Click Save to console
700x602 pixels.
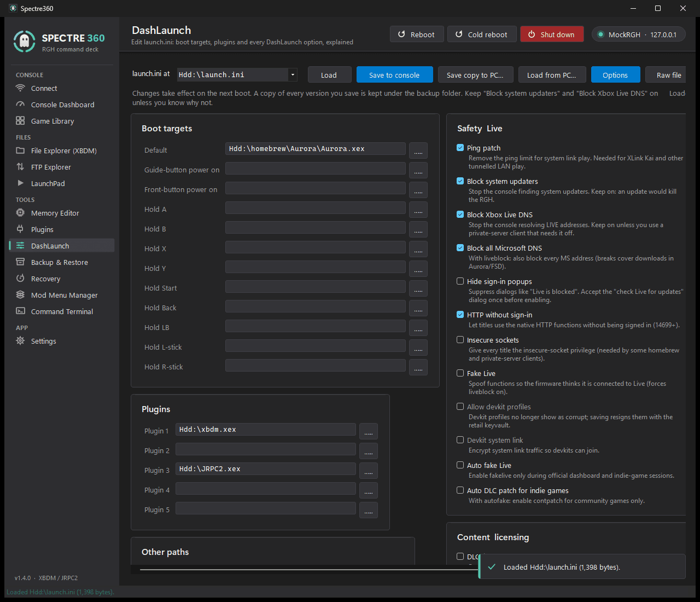394,75
